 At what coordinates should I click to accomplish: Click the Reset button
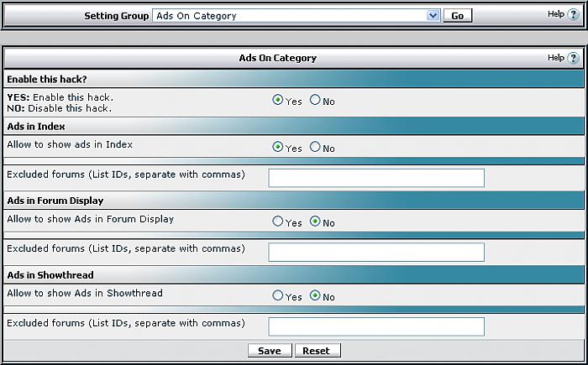(x=317, y=351)
